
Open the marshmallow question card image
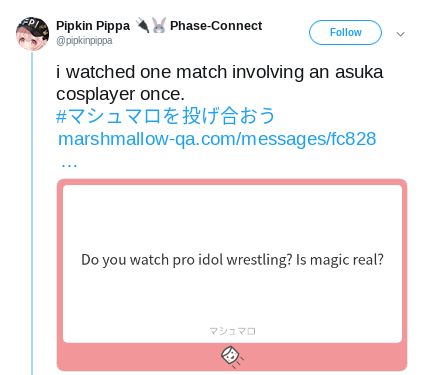click(232, 275)
